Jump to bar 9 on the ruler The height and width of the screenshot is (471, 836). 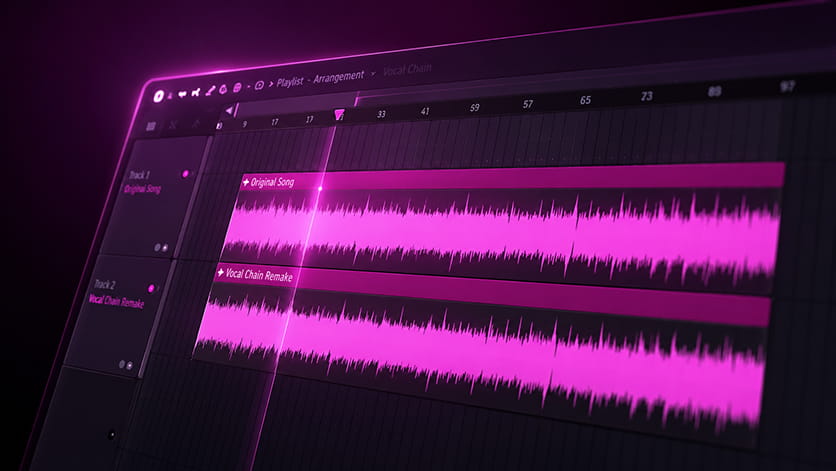tap(245, 124)
